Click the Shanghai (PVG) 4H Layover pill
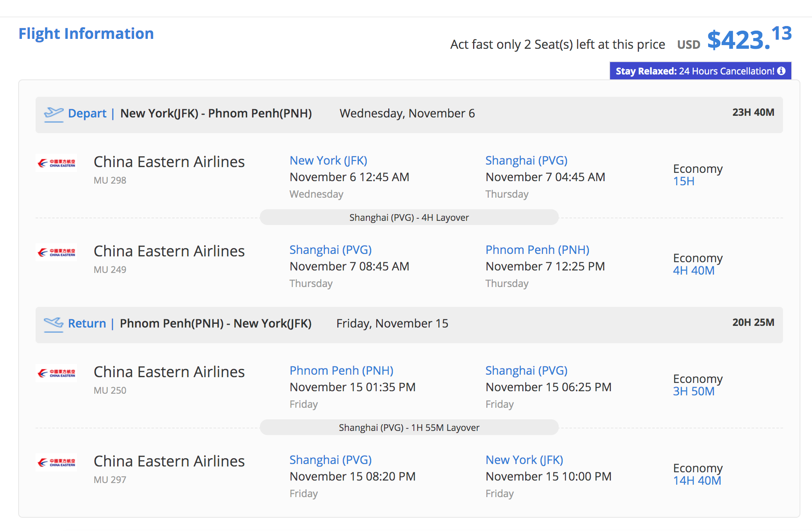Screen dimensions: 812x531 coord(409,218)
